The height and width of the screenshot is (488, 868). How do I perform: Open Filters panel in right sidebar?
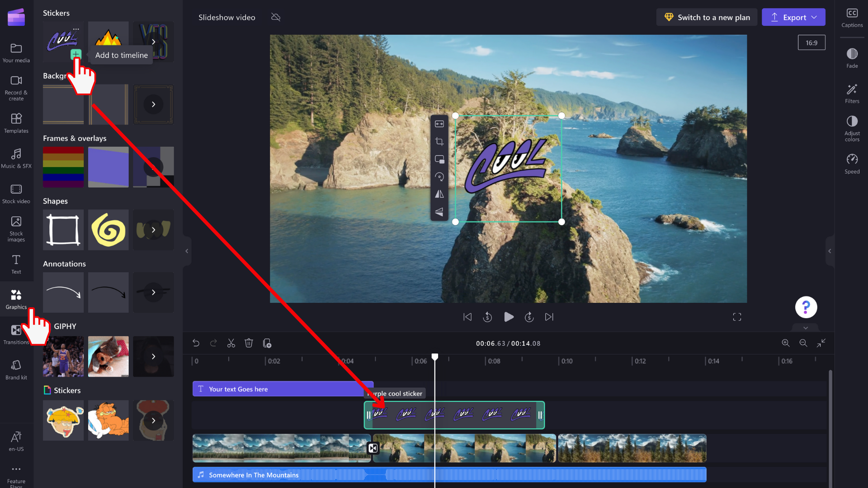[852, 93]
